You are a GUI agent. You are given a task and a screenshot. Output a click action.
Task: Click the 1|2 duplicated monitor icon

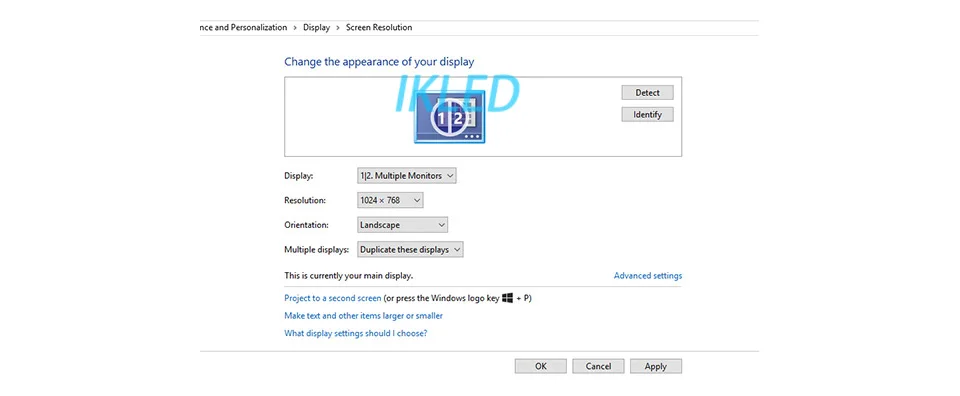click(x=449, y=116)
